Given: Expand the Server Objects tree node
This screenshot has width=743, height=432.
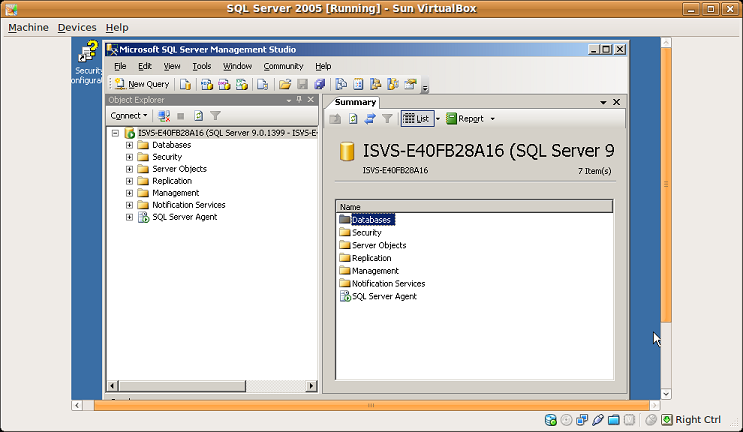Looking at the screenshot, I should (129, 169).
